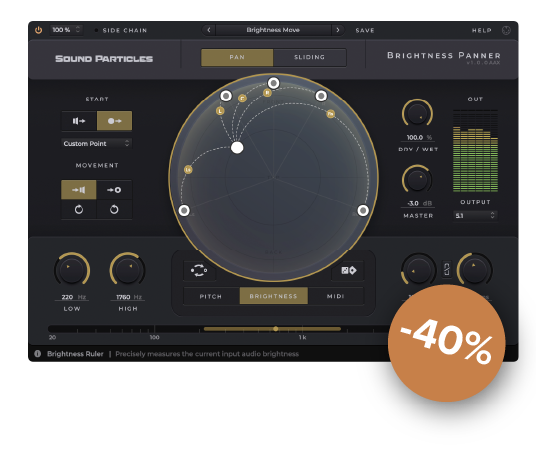Click the round icon beside Help
This screenshot has width=536, height=454.
(506, 30)
